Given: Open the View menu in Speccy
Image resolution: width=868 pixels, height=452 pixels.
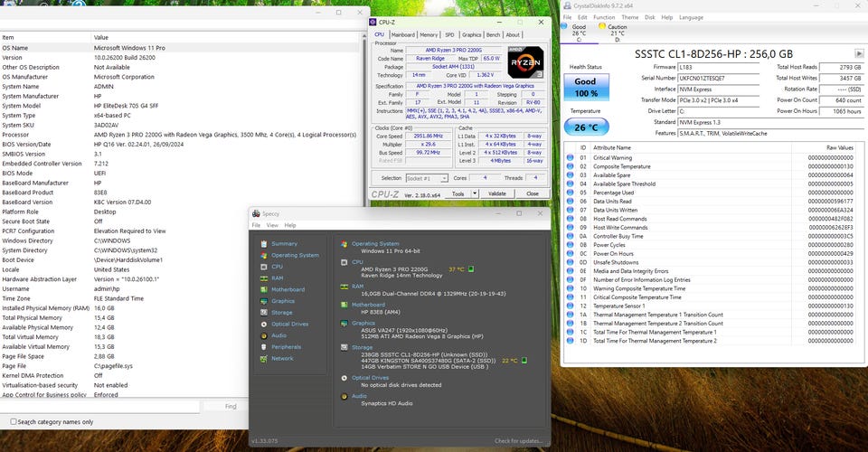Looking at the screenshot, I should 272,224.
